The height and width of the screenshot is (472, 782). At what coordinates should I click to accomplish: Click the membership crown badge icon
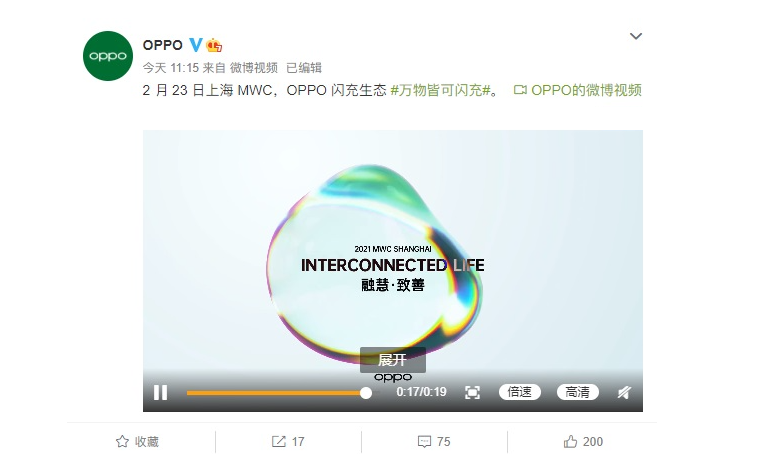coord(214,45)
